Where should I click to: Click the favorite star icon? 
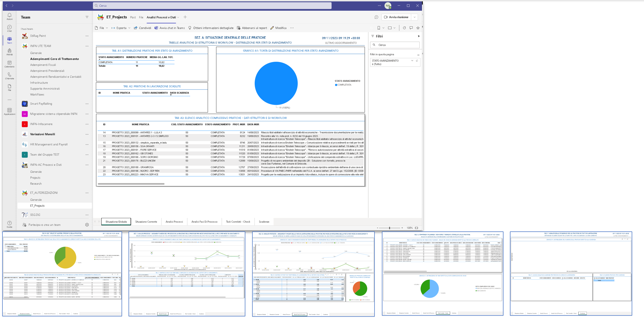click(418, 28)
